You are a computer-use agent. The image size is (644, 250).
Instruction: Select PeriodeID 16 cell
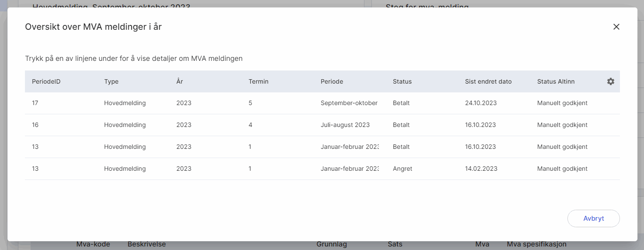35,125
